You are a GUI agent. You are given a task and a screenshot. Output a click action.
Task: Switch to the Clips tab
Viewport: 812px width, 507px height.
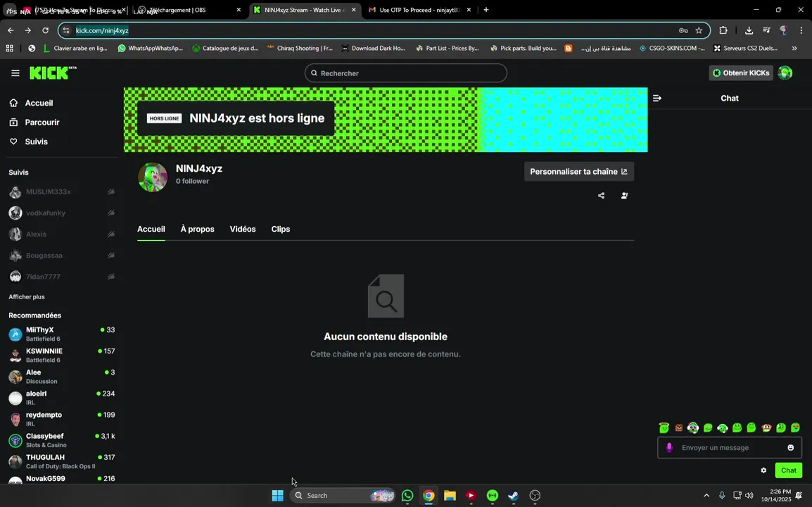[281, 229]
